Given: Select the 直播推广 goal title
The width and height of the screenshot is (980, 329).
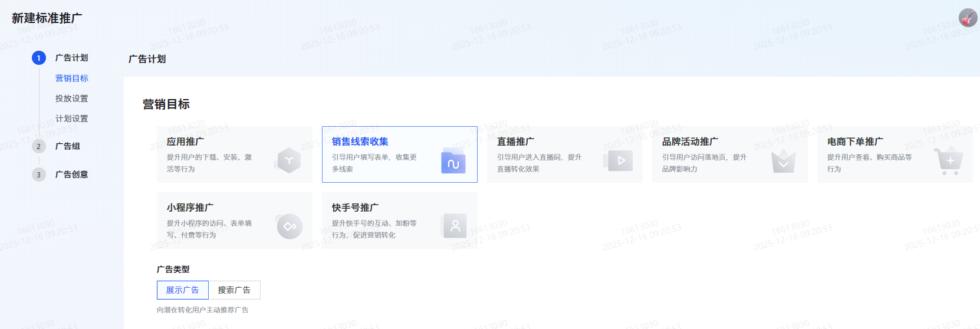Looking at the screenshot, I should click(x=515, y=142).
